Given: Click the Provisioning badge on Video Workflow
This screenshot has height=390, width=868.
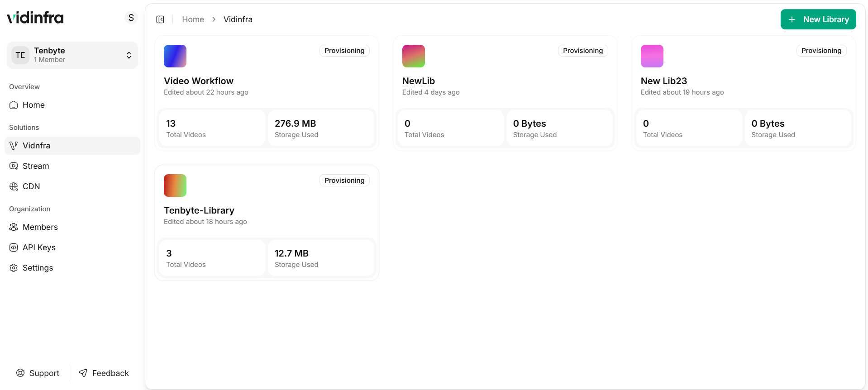Looking at the screenshot, I should [344, 51].
